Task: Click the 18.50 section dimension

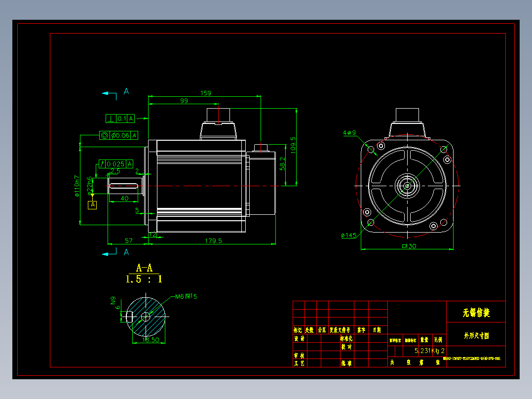Action: tap(151, 340)
